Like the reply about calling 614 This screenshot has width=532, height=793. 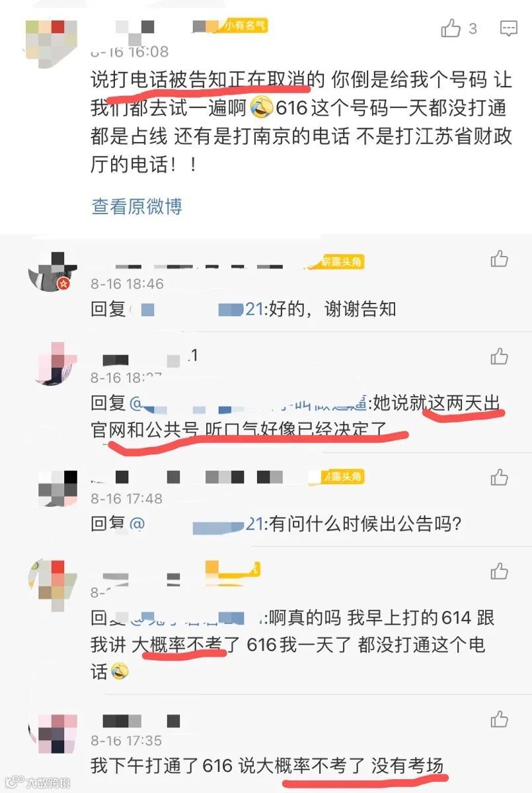[x=499, y=571]
